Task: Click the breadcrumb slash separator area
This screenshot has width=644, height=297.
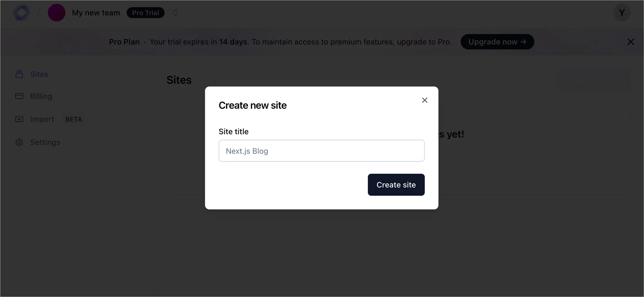Action: (38, 13)
